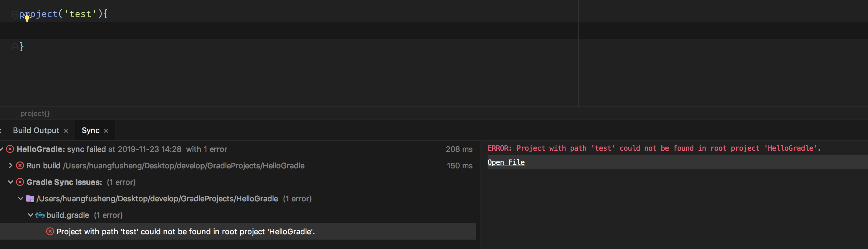Click the fold marker beside project('test')
Image resolution: width=868 pixels, height=249 pixels.
click(14, 14)
